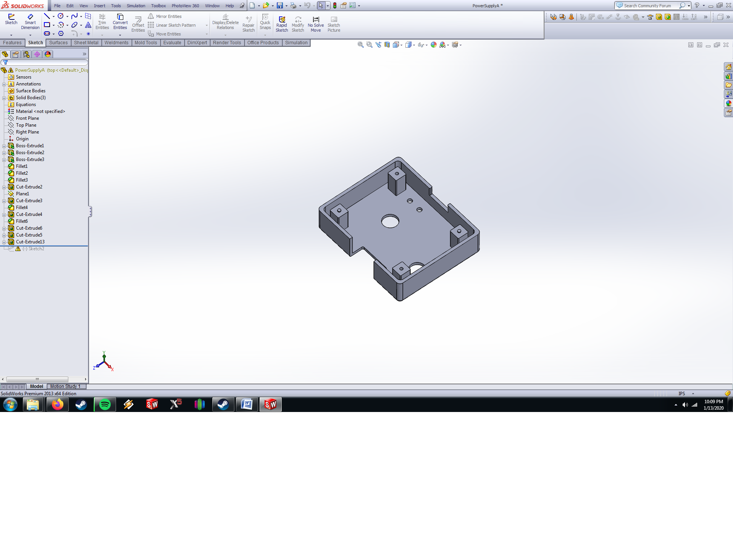This screenshot has width=733, height=560.
Task: Open Hide/Show Items glasses toggle
Action: (x=421, y=45)
